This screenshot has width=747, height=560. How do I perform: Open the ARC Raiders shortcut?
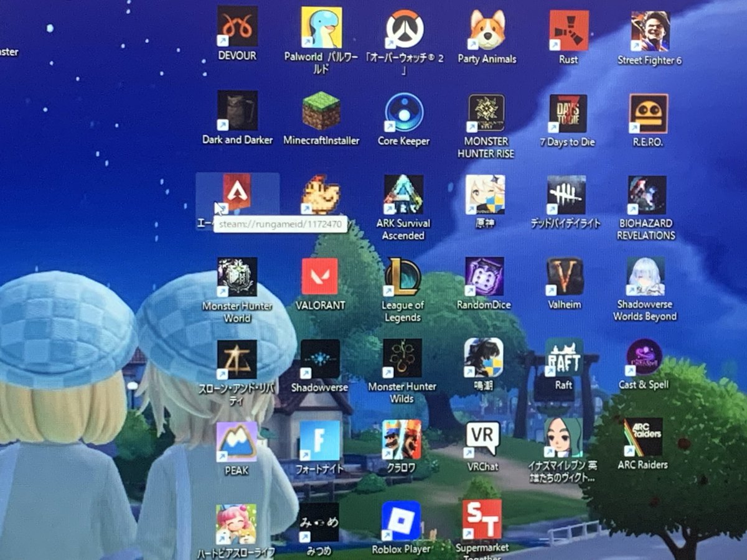pyautogui.click(x=643, y=437)
